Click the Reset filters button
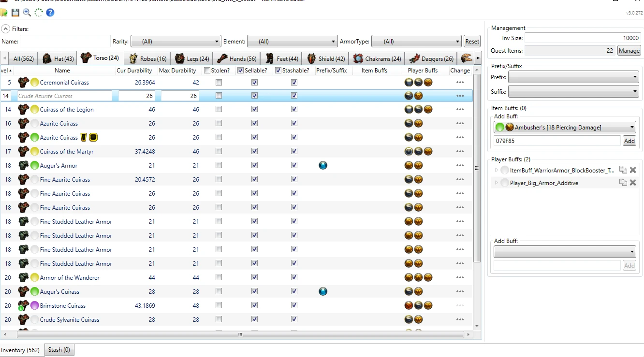 (x=472, y=42)
